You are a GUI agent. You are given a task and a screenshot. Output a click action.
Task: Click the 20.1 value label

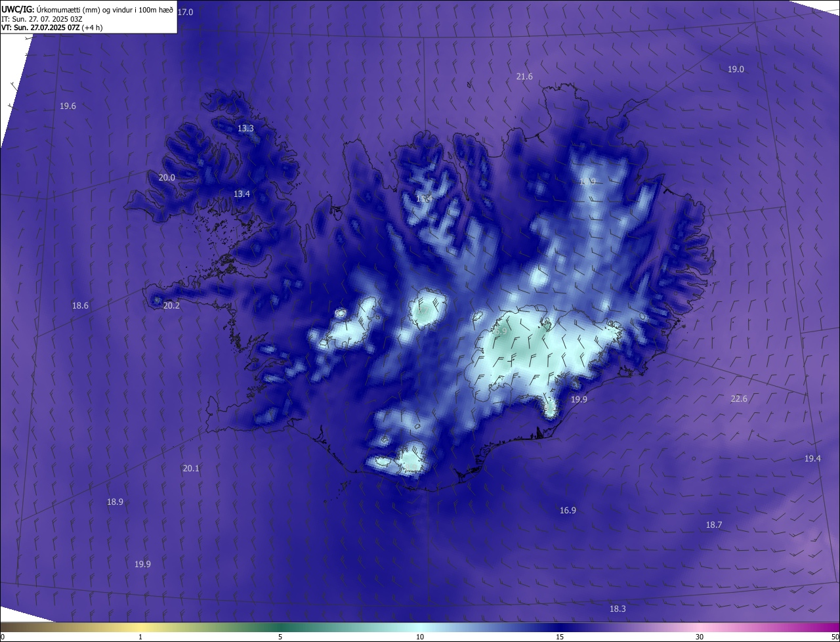191,469
